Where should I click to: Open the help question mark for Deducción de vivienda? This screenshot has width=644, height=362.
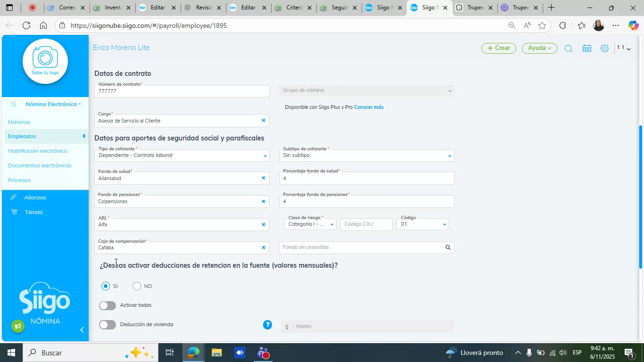click(x=267, y=325)
